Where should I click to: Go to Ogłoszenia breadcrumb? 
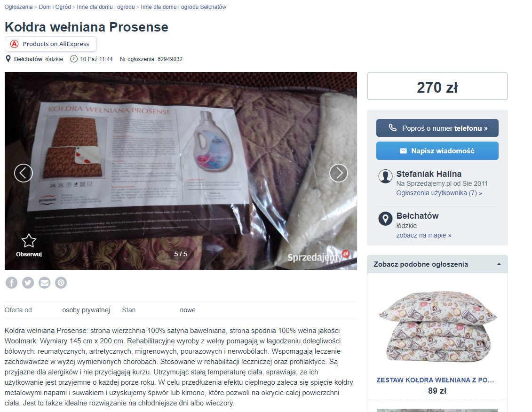19,7
